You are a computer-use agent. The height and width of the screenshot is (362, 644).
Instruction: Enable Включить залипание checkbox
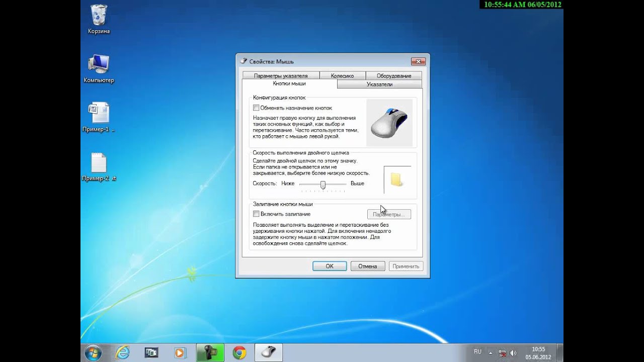click(x=256, y=214)
